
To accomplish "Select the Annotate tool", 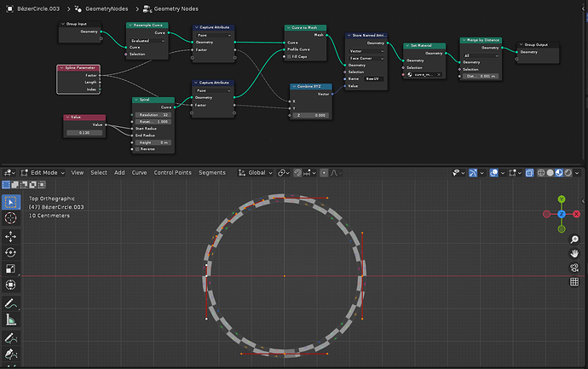I will click(11, 303).
